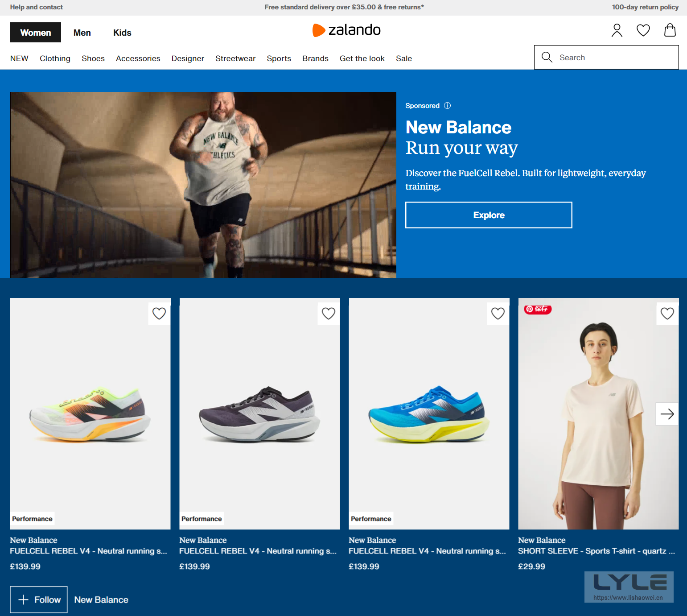Open the Accessories menu

[138, 58]
